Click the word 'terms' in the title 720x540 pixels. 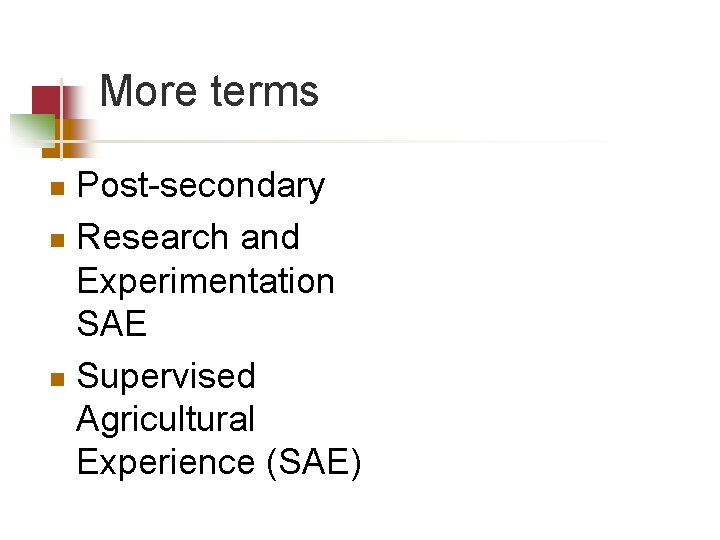(x=265, y=91)
